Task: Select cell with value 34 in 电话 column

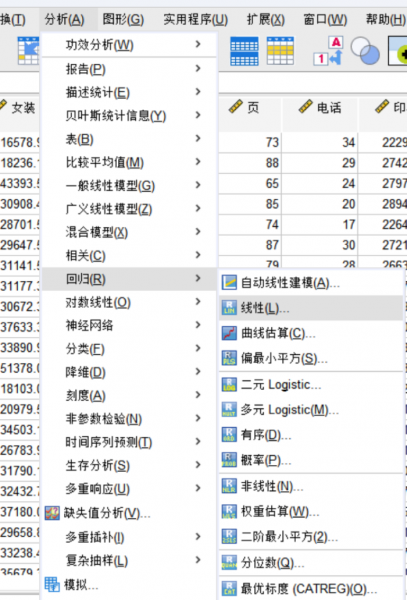Action: point(320,142)
